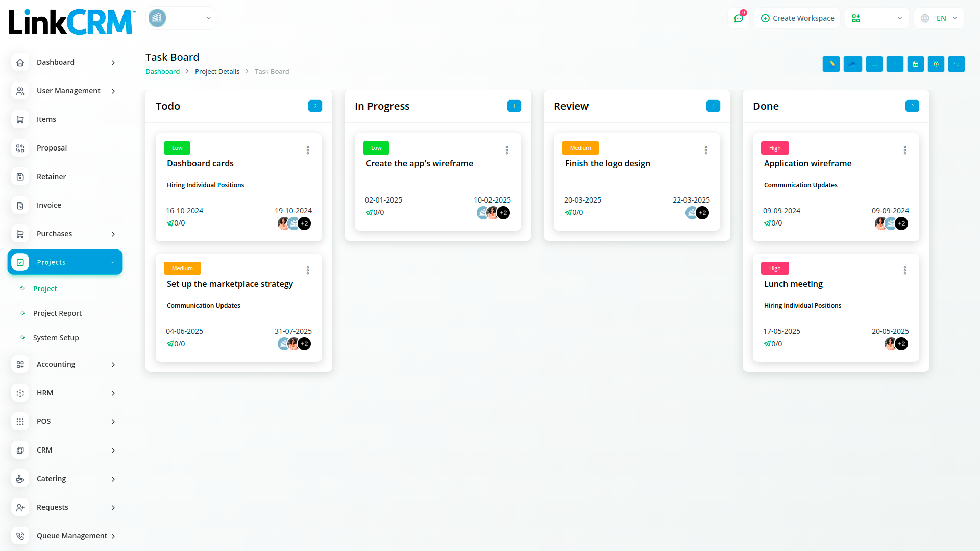980x551 pixels.
Task: Open the Application wireframe task card title
Action: 807,163
